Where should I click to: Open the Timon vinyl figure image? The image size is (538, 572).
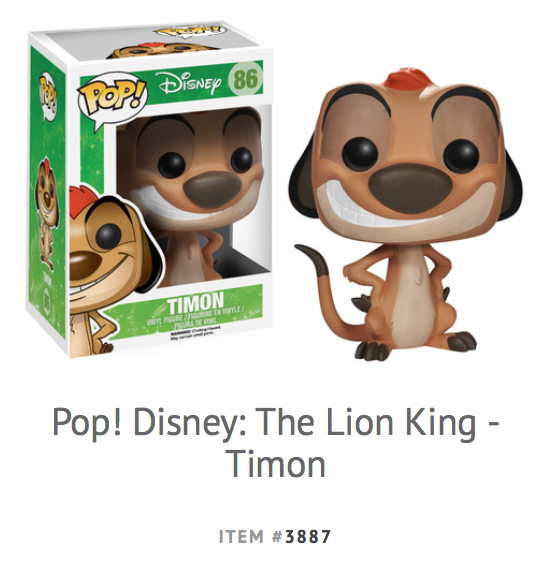pos(405,213)
